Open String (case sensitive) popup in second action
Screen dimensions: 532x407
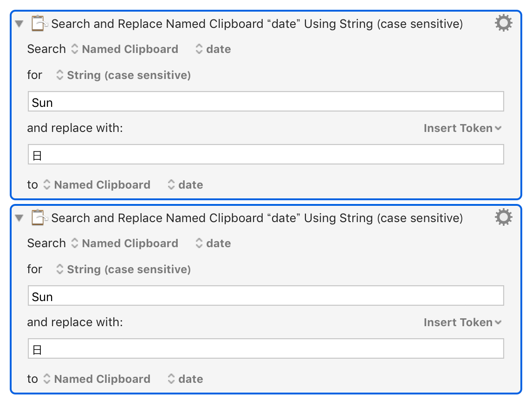(123, 269)
